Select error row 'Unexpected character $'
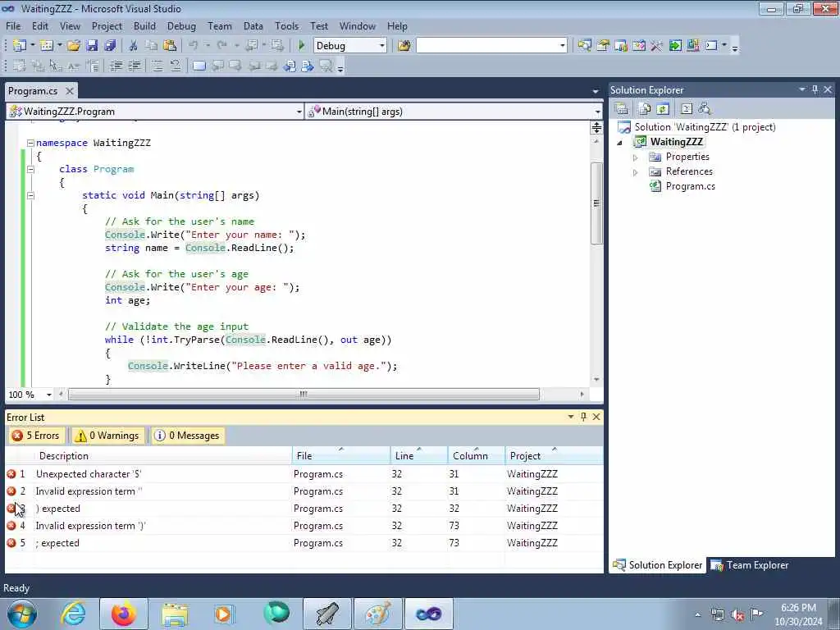Image resolution: width=840 pixels, height=630 pixels. [x=304, y=474]
